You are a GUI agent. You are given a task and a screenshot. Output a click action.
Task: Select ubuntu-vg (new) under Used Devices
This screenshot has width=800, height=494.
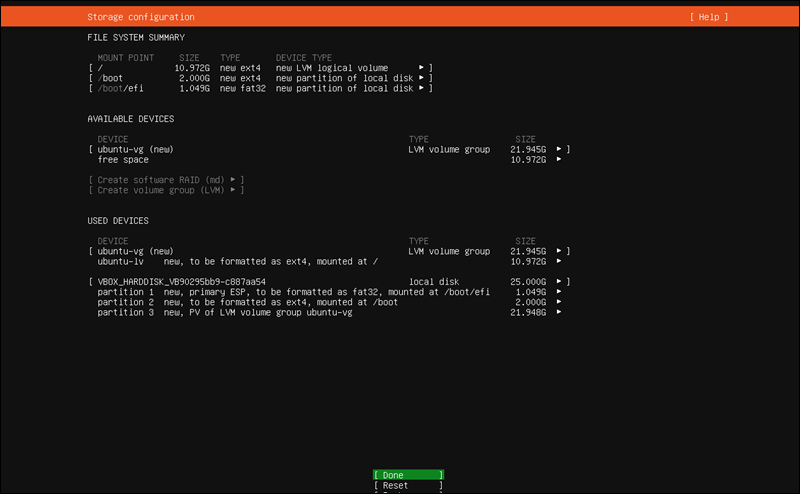329,251
